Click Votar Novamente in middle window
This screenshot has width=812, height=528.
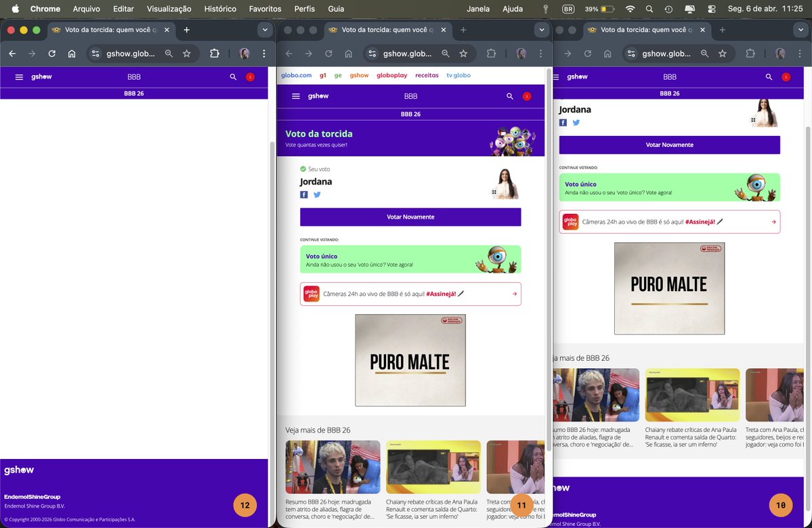[x=410, y=217]
